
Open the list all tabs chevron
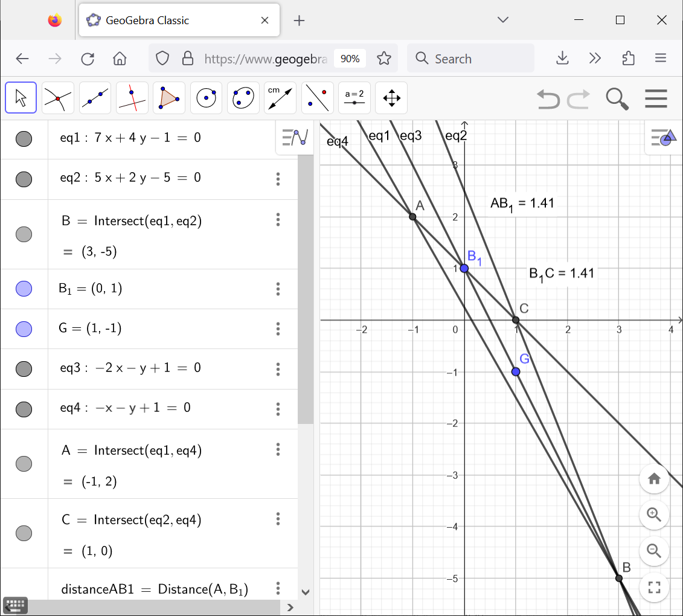pyautogui.click(x=503, y=19)
